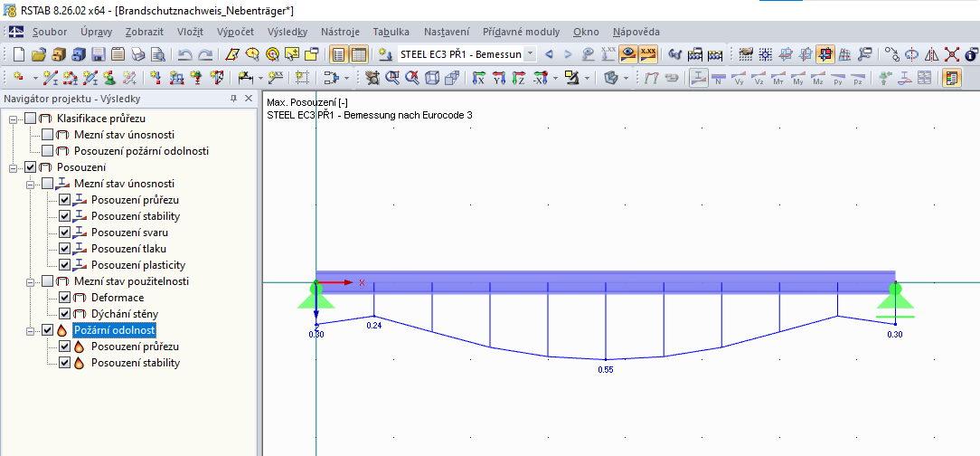980x456 pixels.
Task: Select the bending moment My diagram icon
Action: click(x=798, y=78)
